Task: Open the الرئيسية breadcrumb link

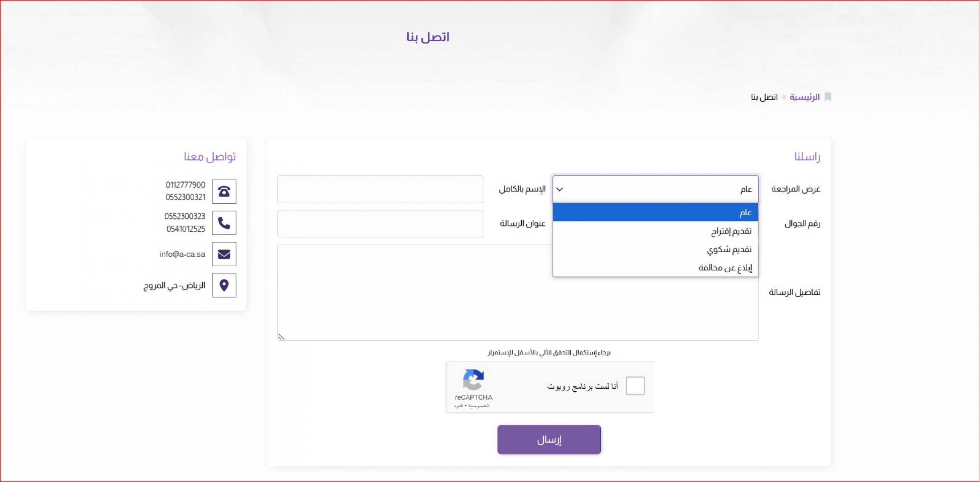Action: (805, 97)
